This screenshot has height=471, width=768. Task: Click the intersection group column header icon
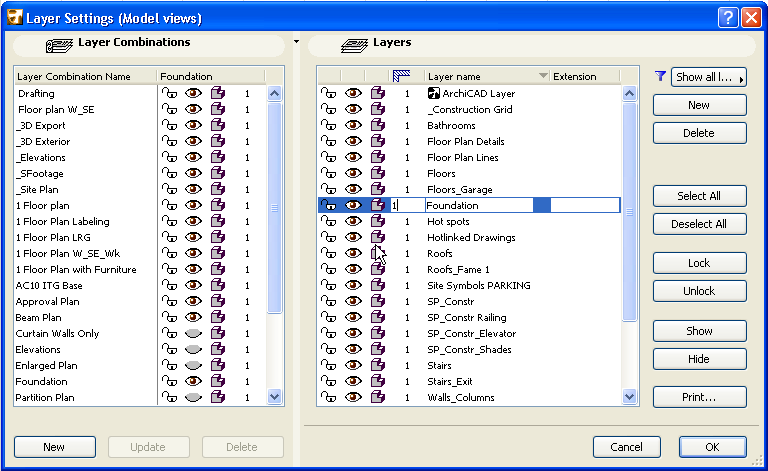pyautogui.click(x=401, y=76)
